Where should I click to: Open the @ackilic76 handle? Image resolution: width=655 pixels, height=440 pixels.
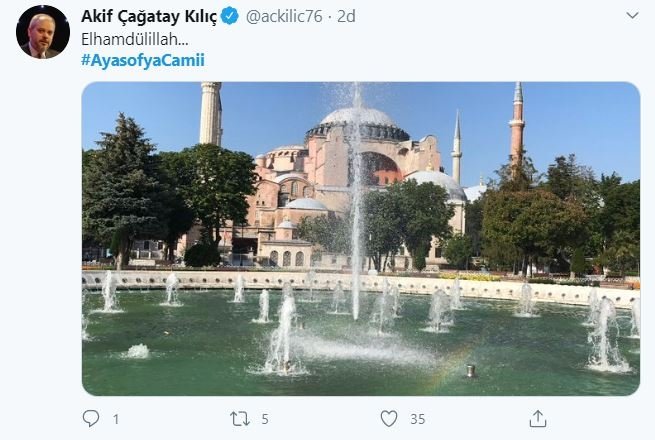(x=284, y=16)
